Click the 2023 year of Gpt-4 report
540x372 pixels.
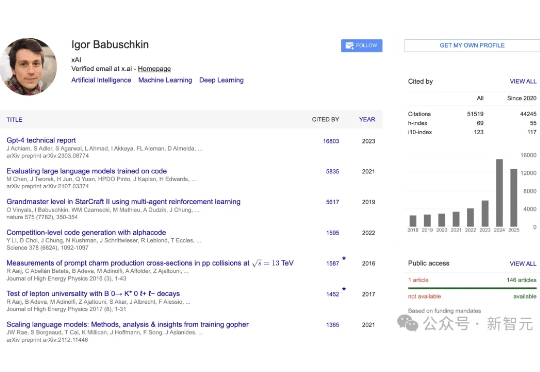point(368,141)
